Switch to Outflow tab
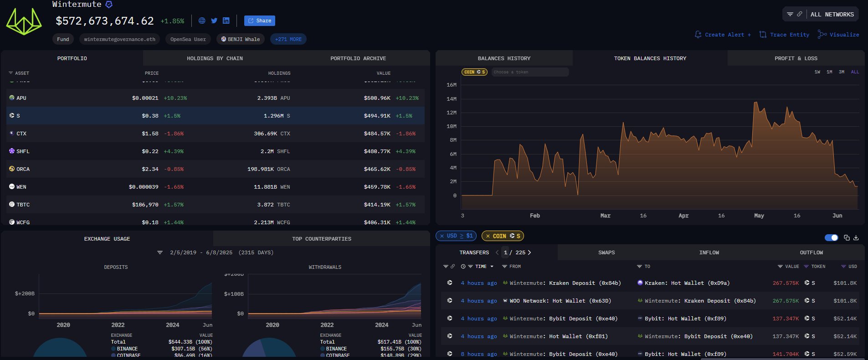This screenshot has height=360, width=868. tap(812, 252)
